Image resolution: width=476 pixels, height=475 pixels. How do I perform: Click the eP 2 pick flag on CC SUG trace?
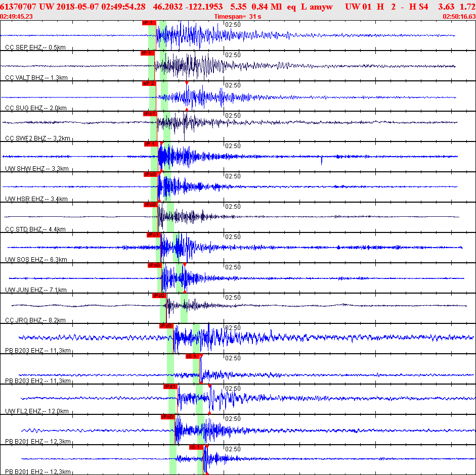coord(149,83)
